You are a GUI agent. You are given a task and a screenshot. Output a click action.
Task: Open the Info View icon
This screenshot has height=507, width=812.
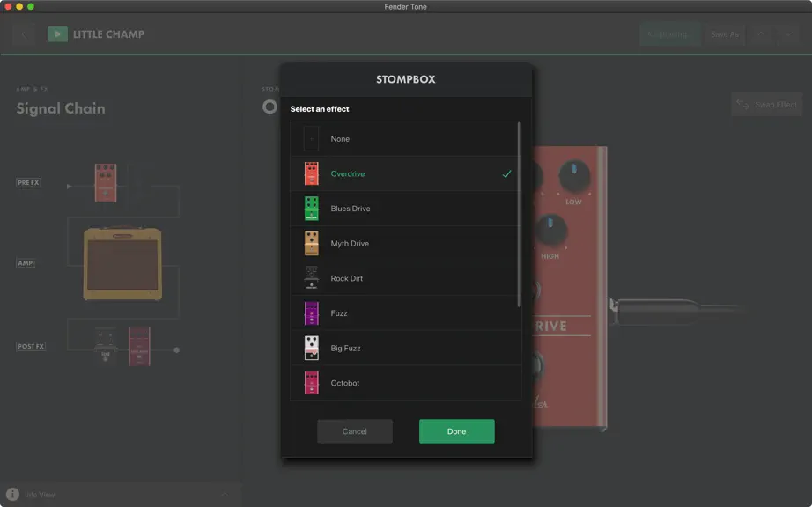click(x=12, y=494)
